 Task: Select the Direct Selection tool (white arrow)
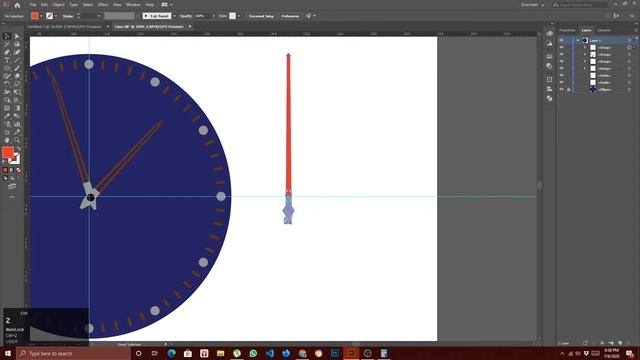[17, 36]
